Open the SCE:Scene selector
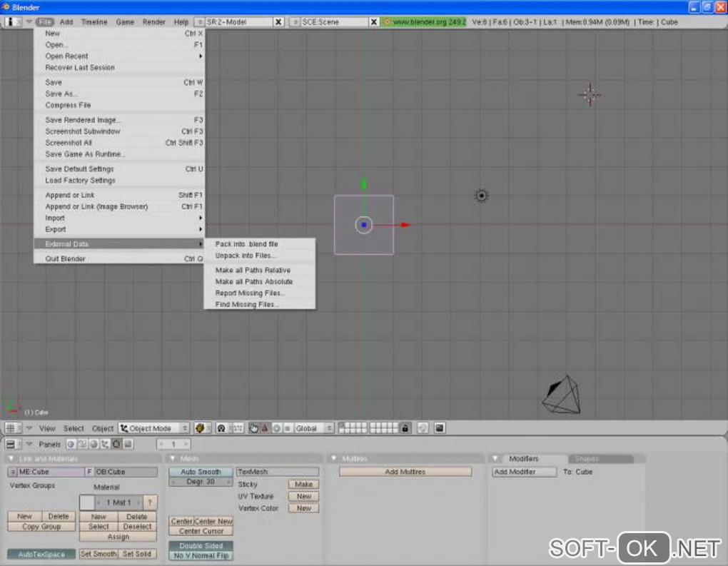728x566 pixels. (294, 22)
